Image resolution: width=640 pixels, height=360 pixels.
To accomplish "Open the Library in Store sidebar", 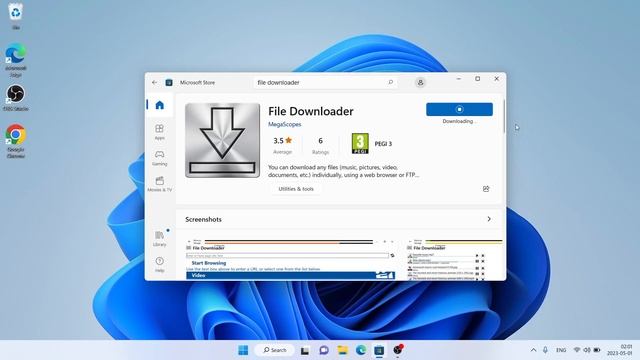I will [x=160, y=238].
